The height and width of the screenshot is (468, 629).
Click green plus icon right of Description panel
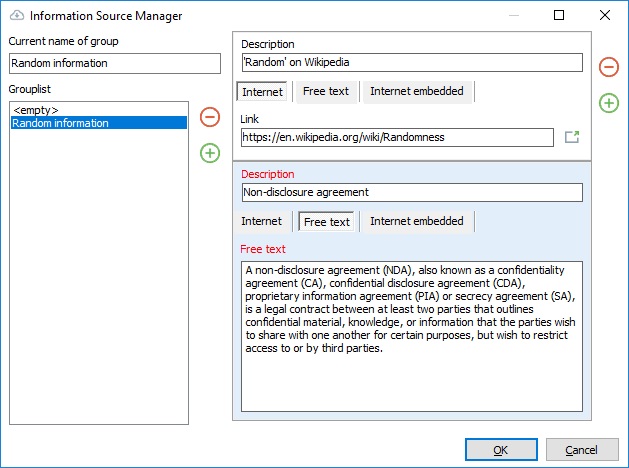(x=608, y=103)
